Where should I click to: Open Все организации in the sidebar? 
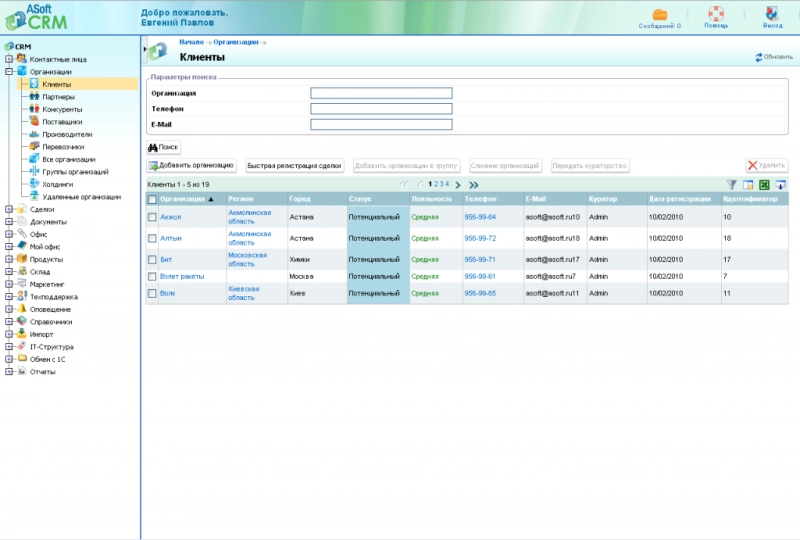[68, 159]
